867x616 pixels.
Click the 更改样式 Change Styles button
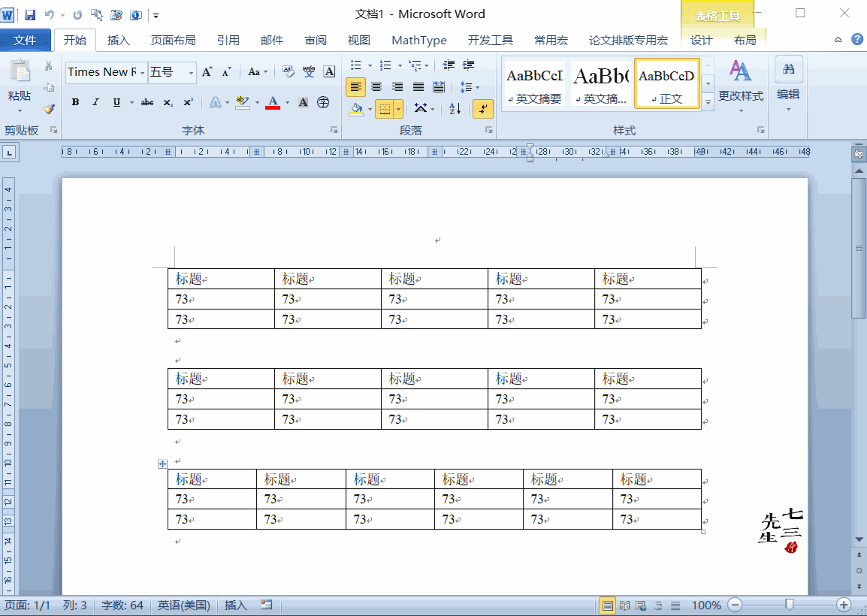[x=740, y=86]
